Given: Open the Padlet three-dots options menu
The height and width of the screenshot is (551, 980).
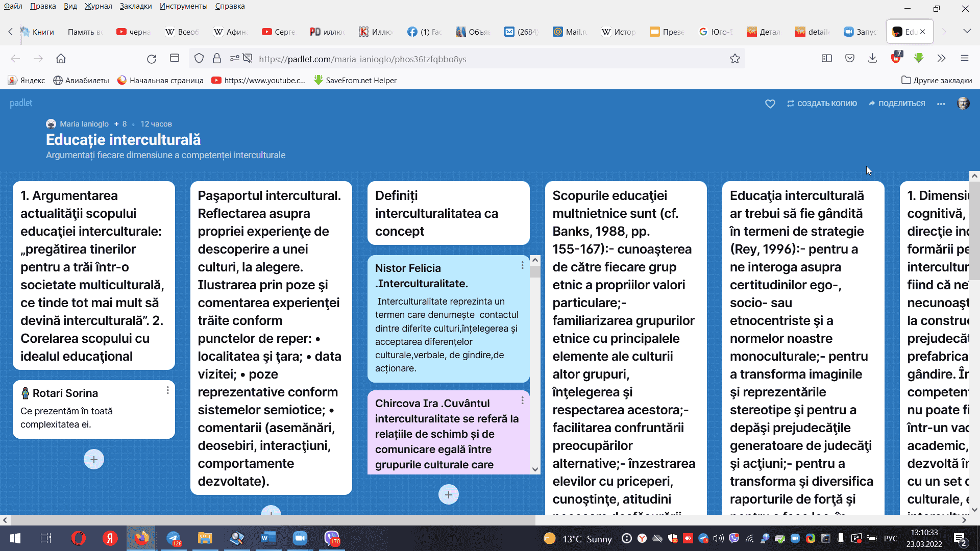Looking at the screenshot, I should (941, 104).
